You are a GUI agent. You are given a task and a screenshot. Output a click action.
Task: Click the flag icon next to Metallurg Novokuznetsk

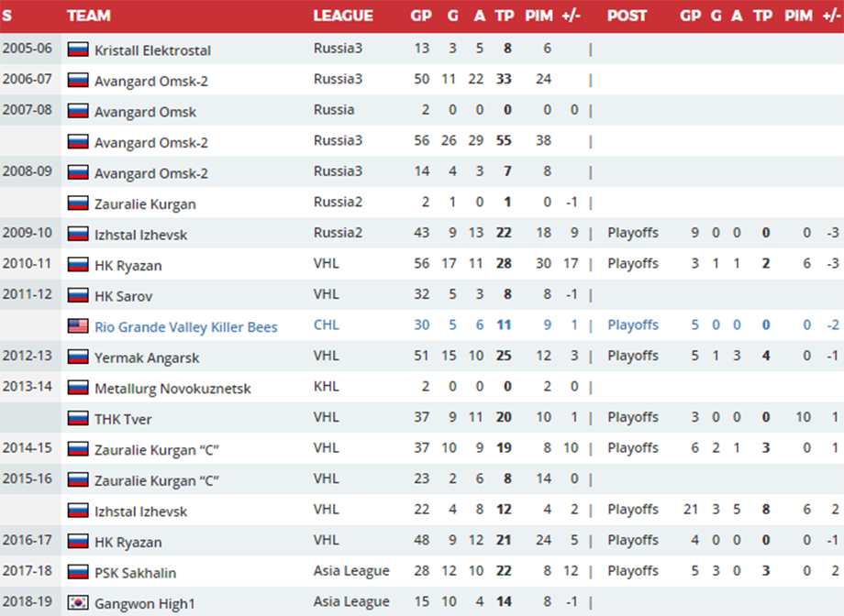(x=78, y=388)
